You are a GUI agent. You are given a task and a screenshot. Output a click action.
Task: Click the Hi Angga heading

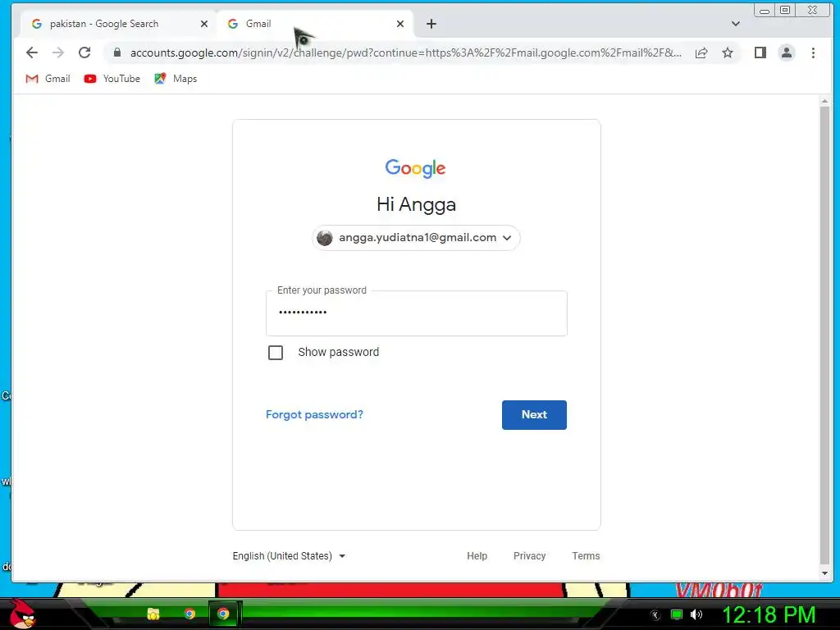[416, 204]
